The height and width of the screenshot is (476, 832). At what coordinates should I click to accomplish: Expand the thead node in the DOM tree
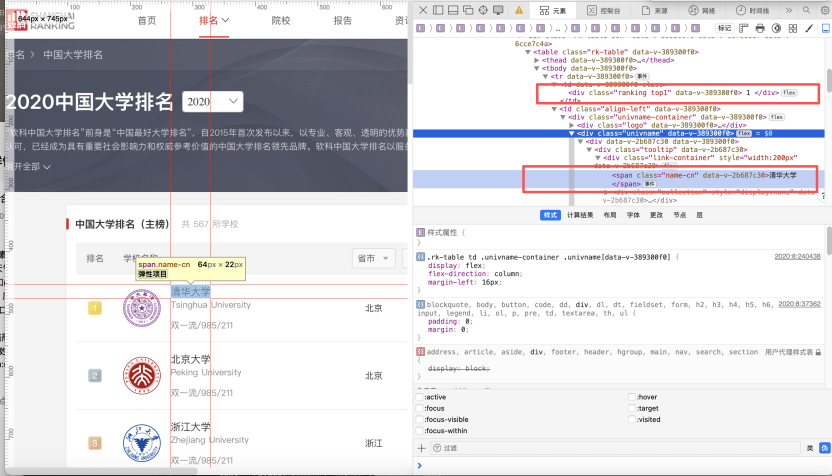coord(536,60)
